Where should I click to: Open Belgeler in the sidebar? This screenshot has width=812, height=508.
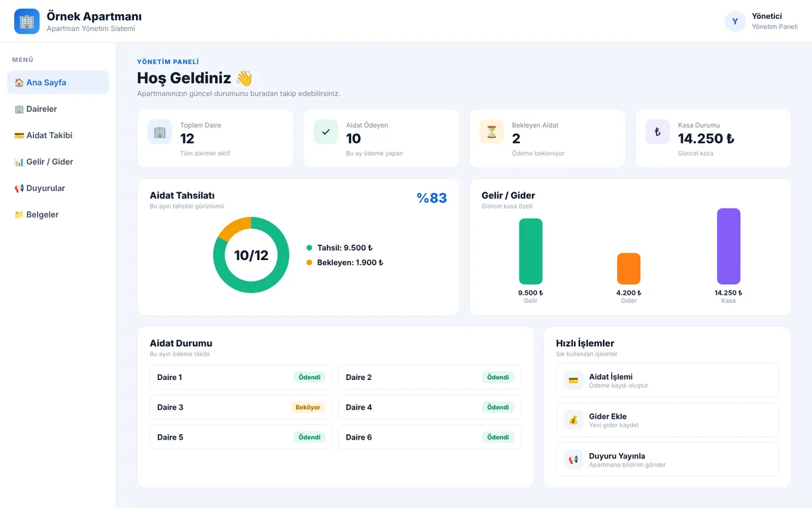pyautogui.click(x=58, y=215)
